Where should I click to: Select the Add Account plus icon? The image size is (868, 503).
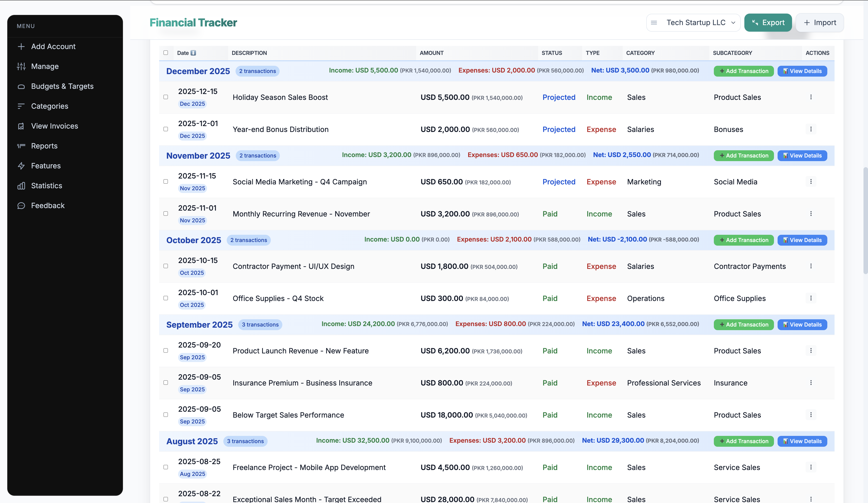coord(21,47)
